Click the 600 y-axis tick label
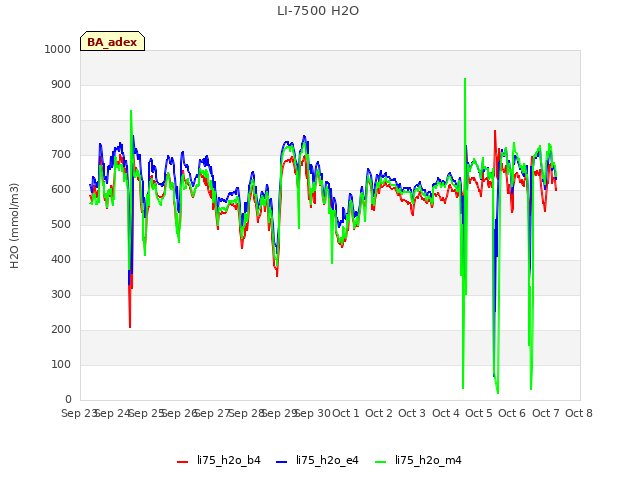Image resolution: width=640 pixels, height=480 pixels. click(x=61, y=189)
